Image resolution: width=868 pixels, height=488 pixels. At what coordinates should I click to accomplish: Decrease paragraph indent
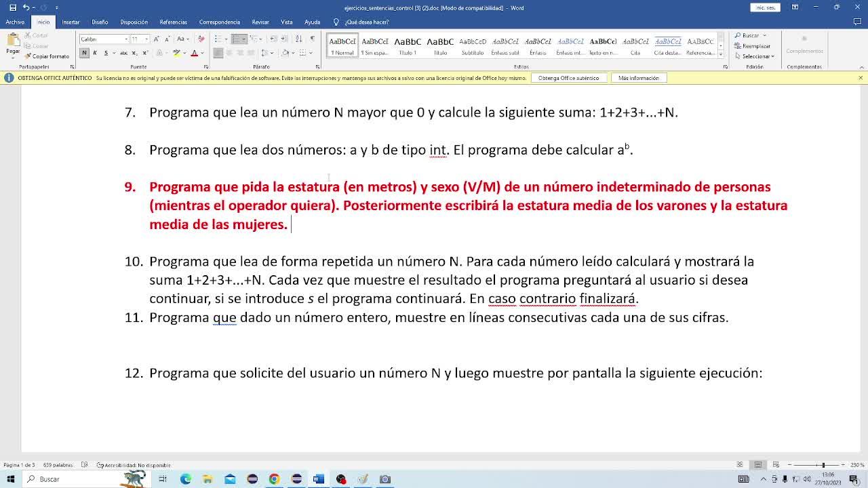(x=273, y=39)
